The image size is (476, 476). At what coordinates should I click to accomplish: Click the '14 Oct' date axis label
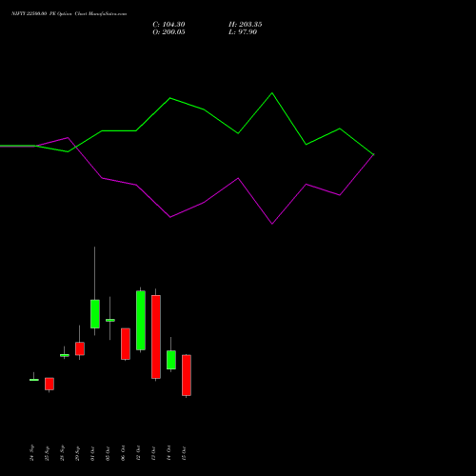click(x=169, y=453)
